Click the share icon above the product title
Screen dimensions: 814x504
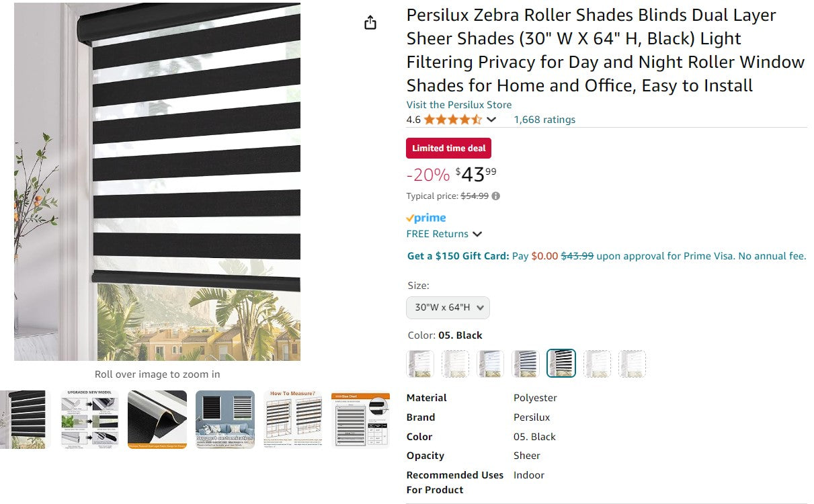(369, 22)
